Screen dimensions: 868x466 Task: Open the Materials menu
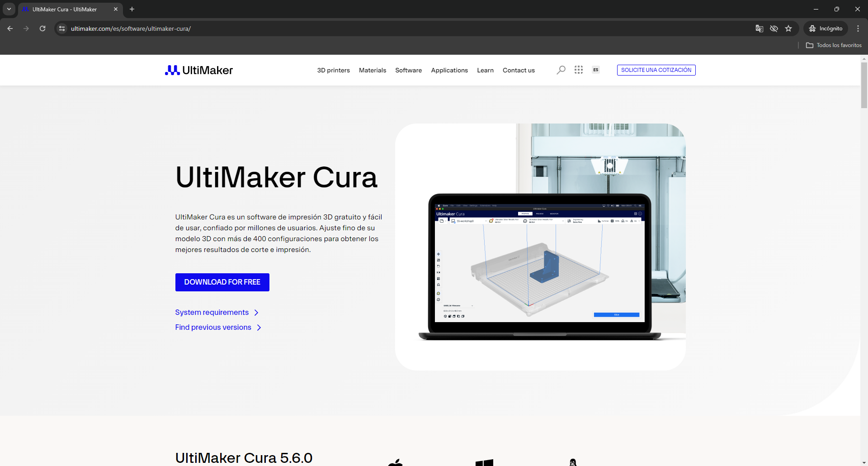373,70
